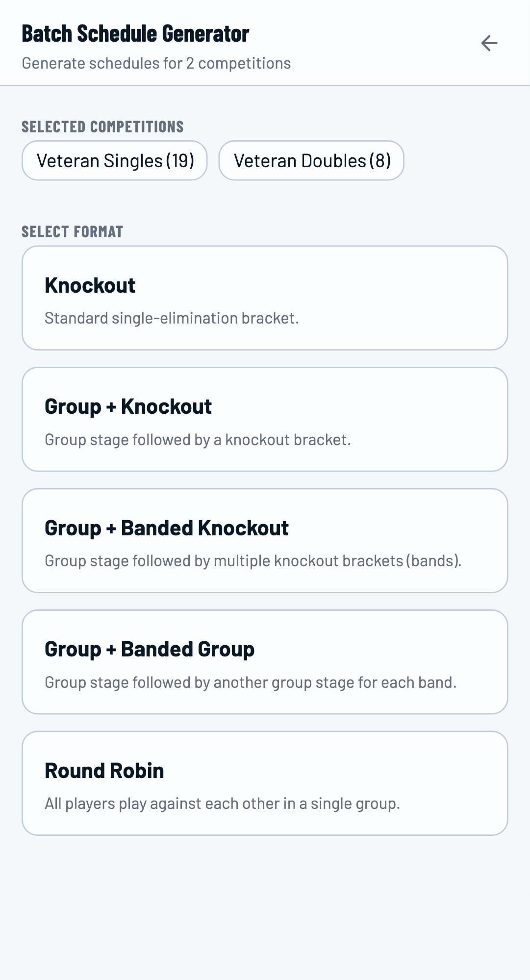This screenshot has width=530, height=980.
Task: Click the Generate schedules for 2 competitions subtitle
Action: click(x=155, y=63)
